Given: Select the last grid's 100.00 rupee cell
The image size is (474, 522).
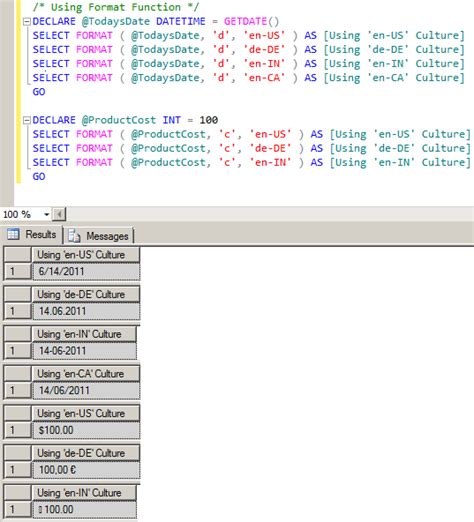Looking at the screenshot, I should coord(84,509).
